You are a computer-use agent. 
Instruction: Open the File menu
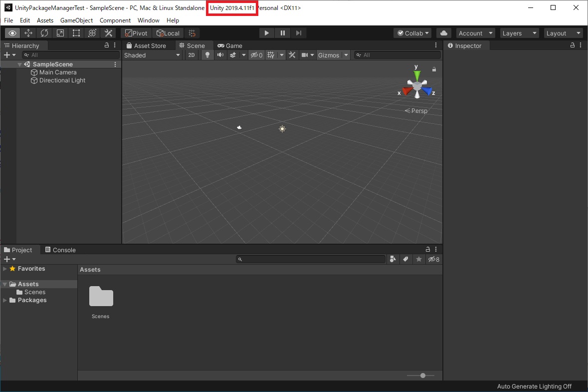[x=8, y=20]
